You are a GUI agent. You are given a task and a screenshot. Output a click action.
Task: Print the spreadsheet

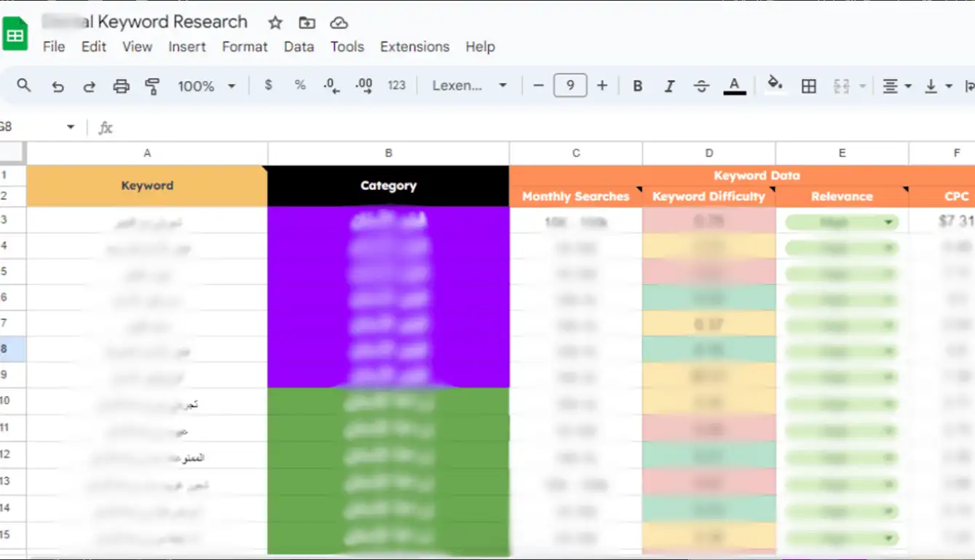121,86
